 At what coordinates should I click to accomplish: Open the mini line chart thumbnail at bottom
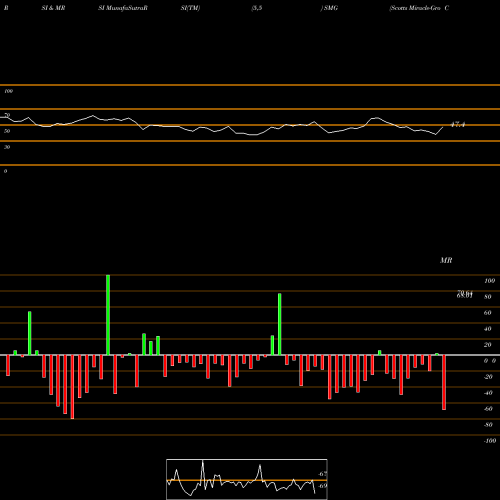tap(247, 479)
